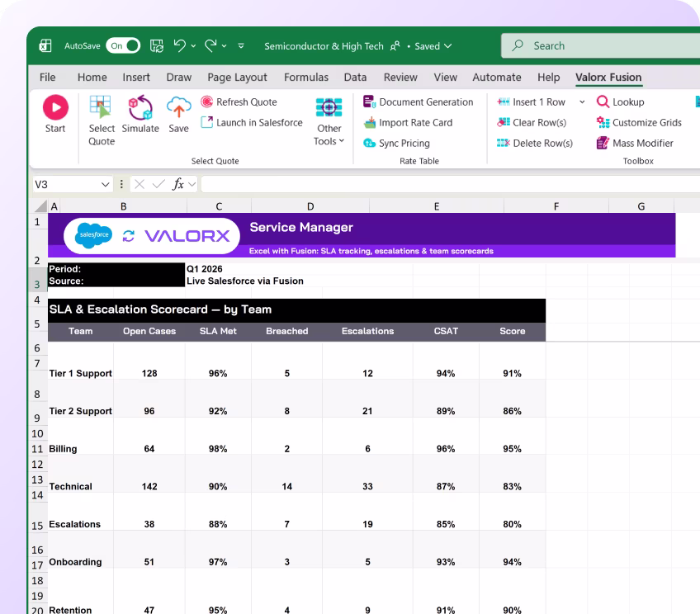The height and width of the screenshot is (614, 700).
Task: Click the share people icon beside file name
Action: click(395, 46)
